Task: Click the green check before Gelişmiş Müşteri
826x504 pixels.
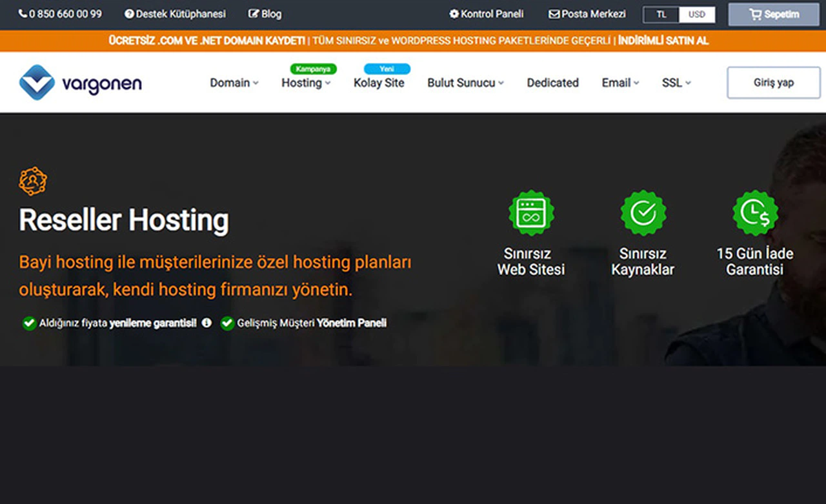Action: (x=227, y=323)
